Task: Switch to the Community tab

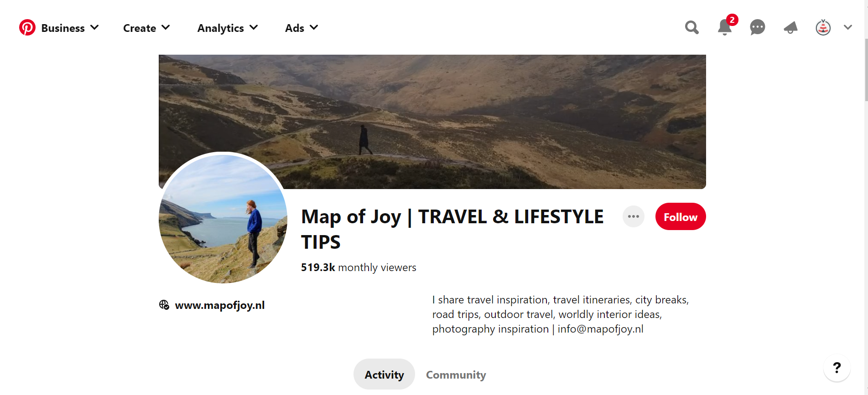Action: click(456, 375)
